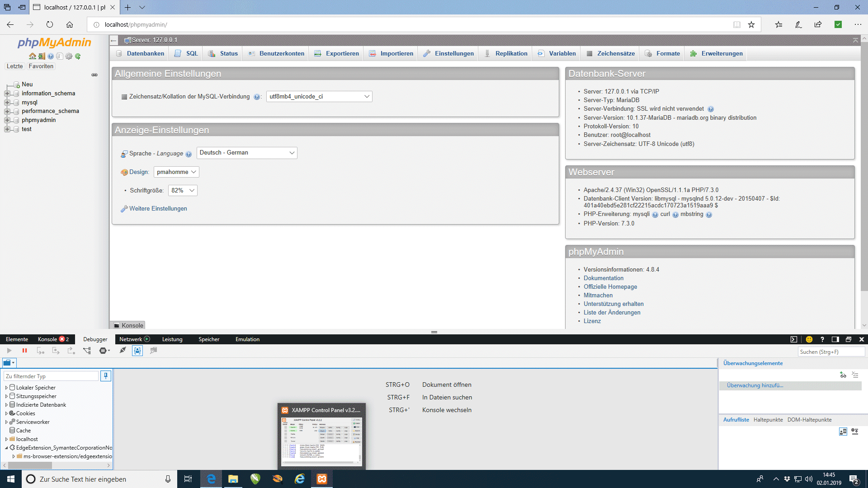Toggle Just My Code braces icon
The height and width of the screenshot is (488, 868).
pos(137,351)
